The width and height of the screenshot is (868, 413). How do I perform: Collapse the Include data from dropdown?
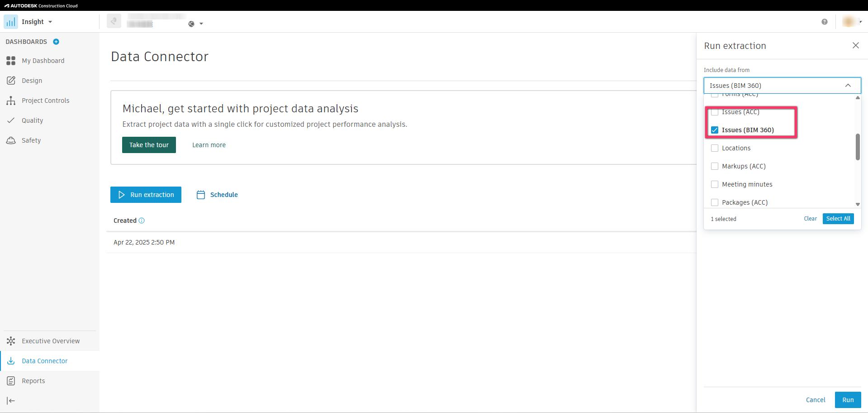click(x=847, y=85)
